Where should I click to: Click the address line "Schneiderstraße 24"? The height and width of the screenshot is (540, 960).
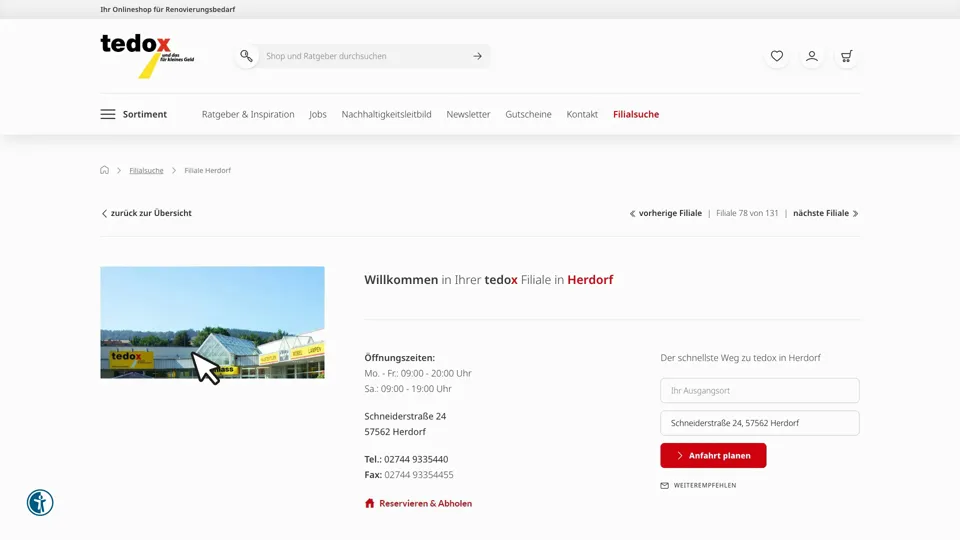click(x=405, y=416)
